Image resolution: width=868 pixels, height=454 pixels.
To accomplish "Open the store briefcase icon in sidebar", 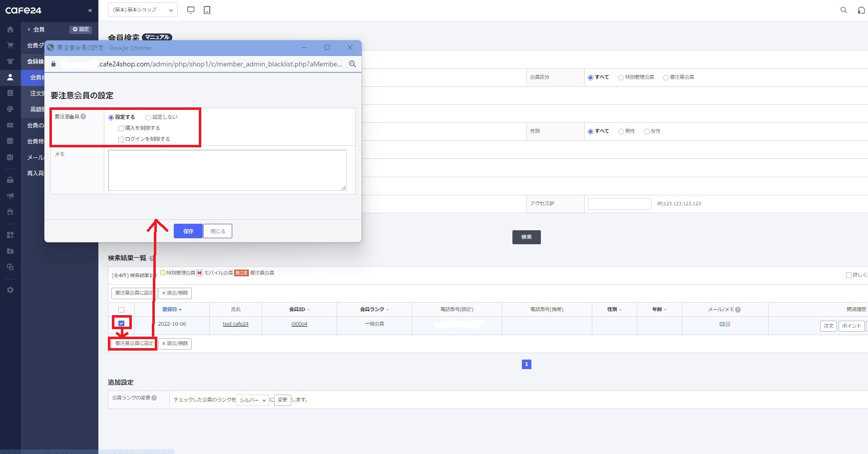I will 10,180.
